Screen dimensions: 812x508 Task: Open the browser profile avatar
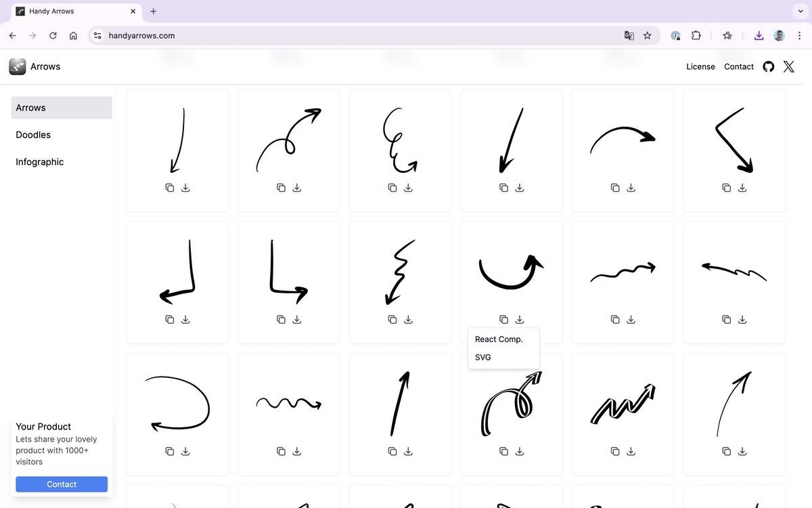pyautogui.click(x=780, y=35)
